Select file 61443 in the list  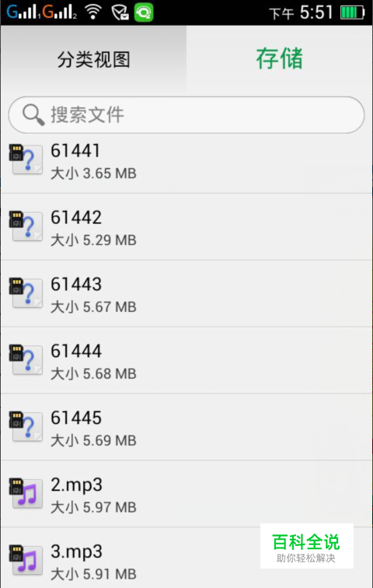(x=186, y=294)
